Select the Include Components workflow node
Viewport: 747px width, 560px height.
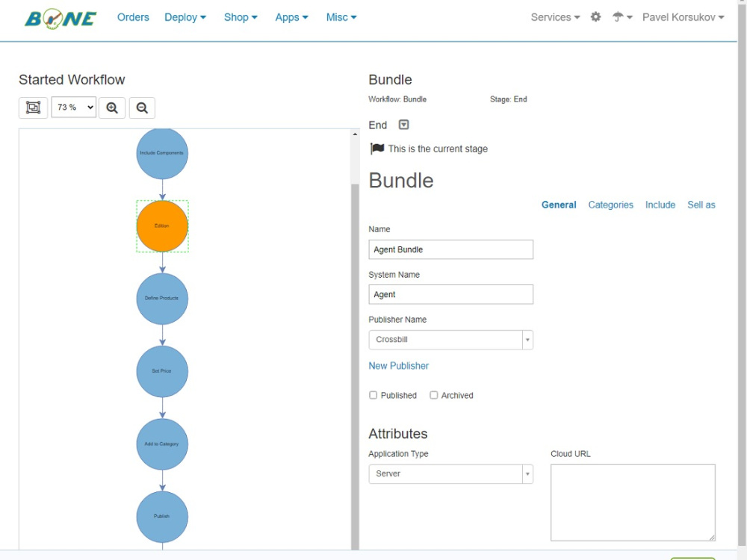[x=162, y=153]
